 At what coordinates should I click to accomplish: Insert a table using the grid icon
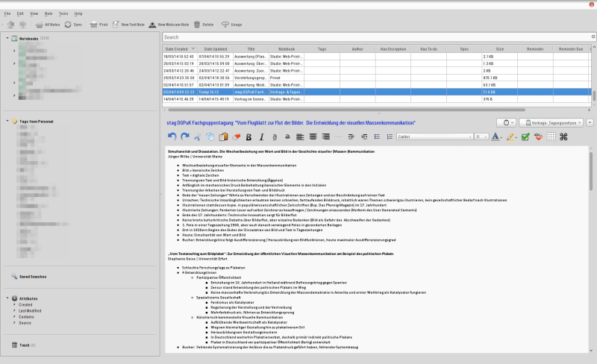tap(551, 137)
